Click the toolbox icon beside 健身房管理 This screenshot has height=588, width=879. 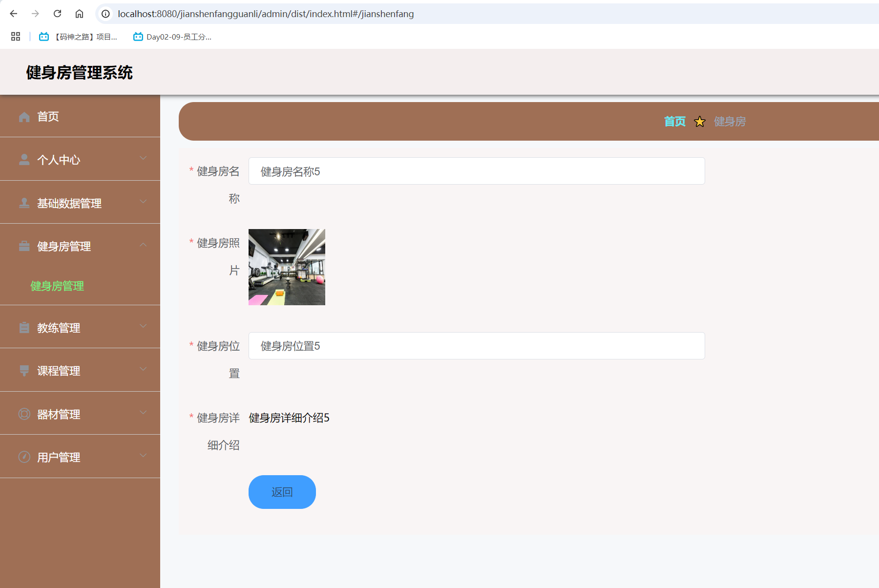point(24,245)
